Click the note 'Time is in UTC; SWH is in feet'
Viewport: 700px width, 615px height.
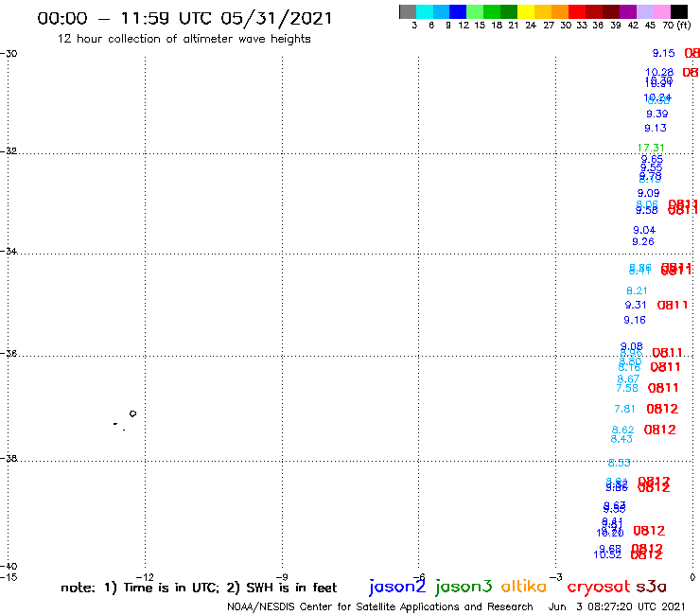[x=199, y=588]
